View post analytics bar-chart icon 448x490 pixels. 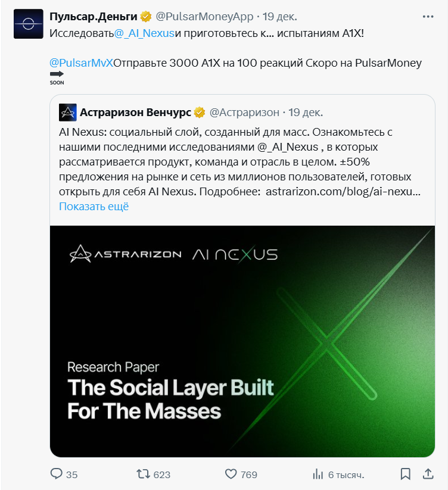pos(318,475)
